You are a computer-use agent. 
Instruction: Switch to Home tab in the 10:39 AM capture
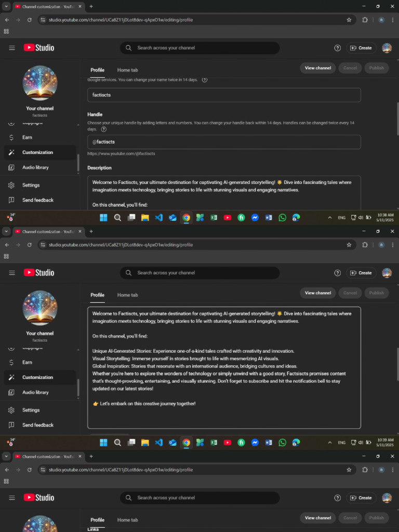point(128,295)
